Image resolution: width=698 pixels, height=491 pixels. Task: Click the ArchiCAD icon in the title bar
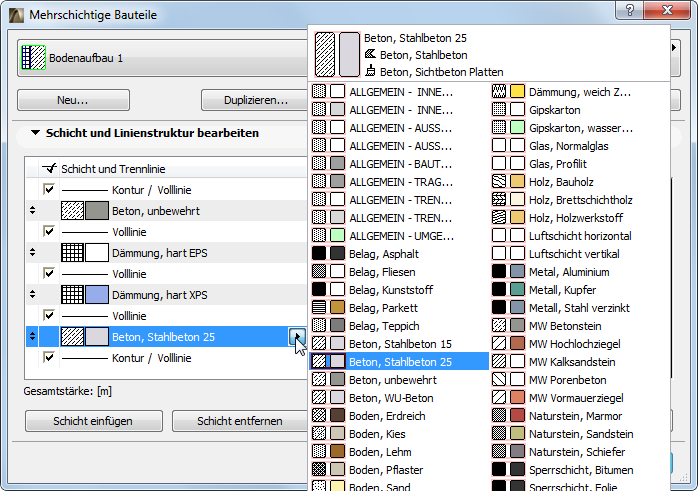point(16,15)
